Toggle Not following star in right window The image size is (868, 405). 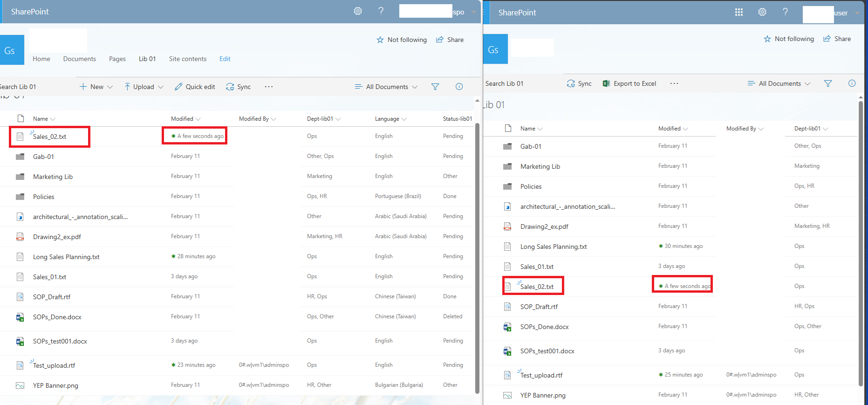click(x=767, y=39)
